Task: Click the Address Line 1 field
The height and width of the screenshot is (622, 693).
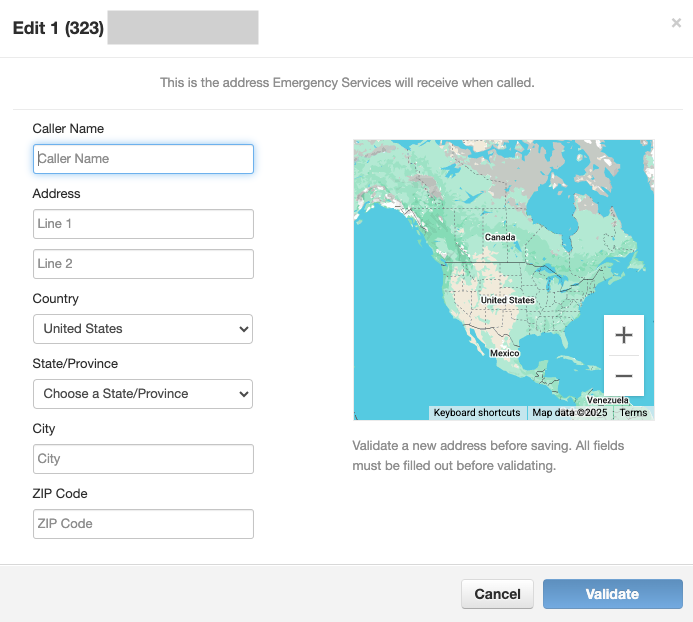Action: (x=143, y=224)
